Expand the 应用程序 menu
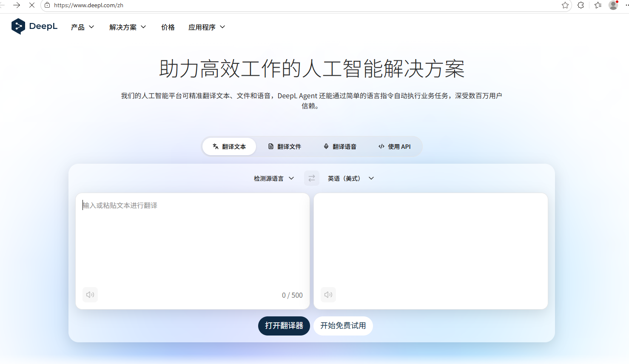This screenshot has height=364, width=629. coord(207,27)
